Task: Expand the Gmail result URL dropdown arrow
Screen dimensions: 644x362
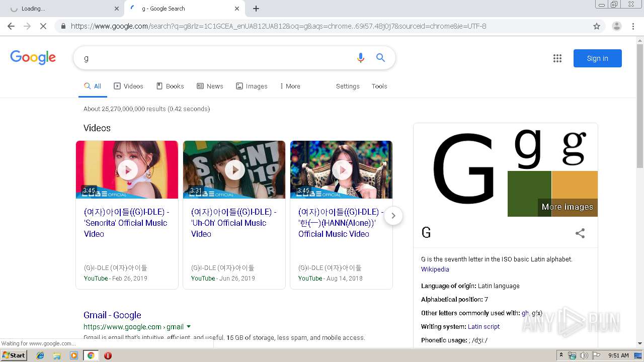Action: click(189, 327)
